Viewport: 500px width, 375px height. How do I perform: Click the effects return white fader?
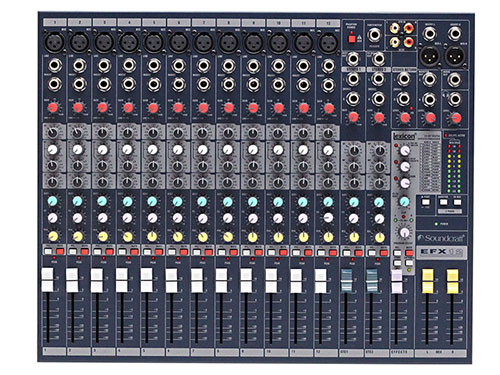click(397, 281)
